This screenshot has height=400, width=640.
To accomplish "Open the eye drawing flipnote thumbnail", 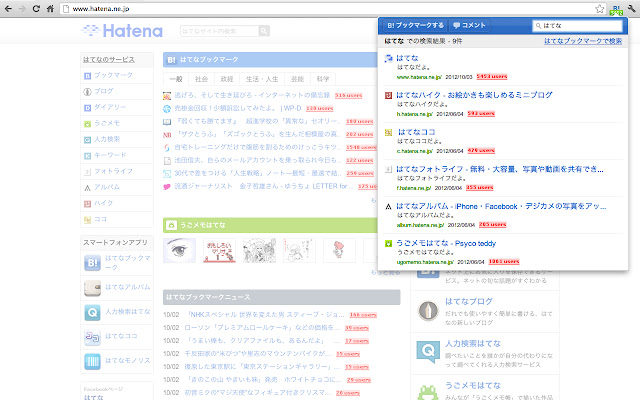I will 179,250.
